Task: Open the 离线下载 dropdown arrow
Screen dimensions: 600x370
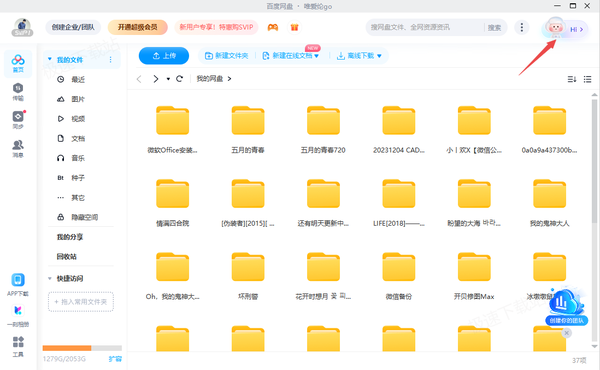Action: click(x=379, y=56)
